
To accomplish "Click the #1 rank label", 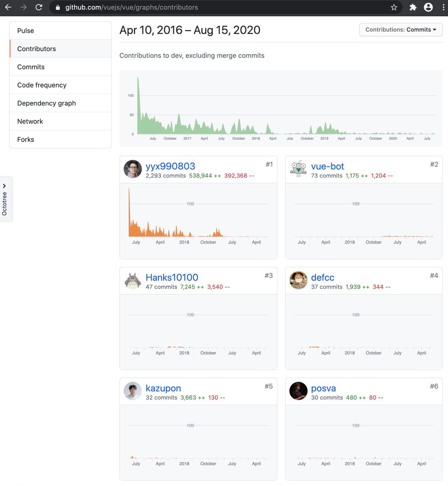I will click(269, 164).
